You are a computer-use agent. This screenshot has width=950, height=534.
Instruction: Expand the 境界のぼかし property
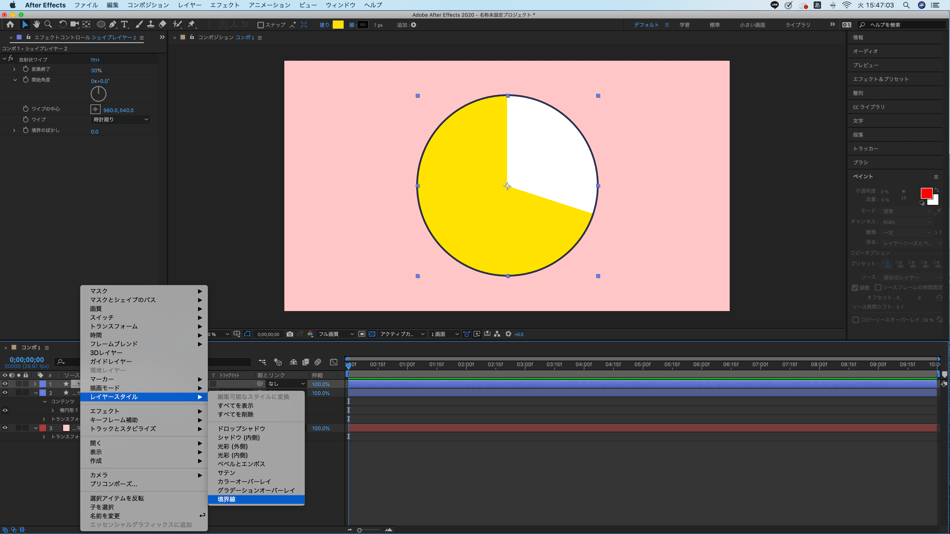(x=14, y=131)
